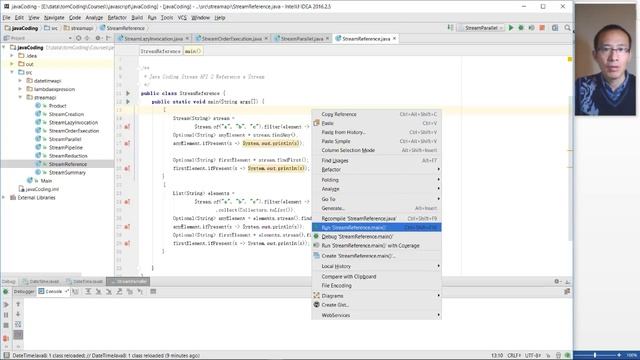Image resolution: width=640 pixels, height=360 pixels.
Task: Toggle breakpoint on first firstElement.ifPresent line
Action: [x=127, y=168]
